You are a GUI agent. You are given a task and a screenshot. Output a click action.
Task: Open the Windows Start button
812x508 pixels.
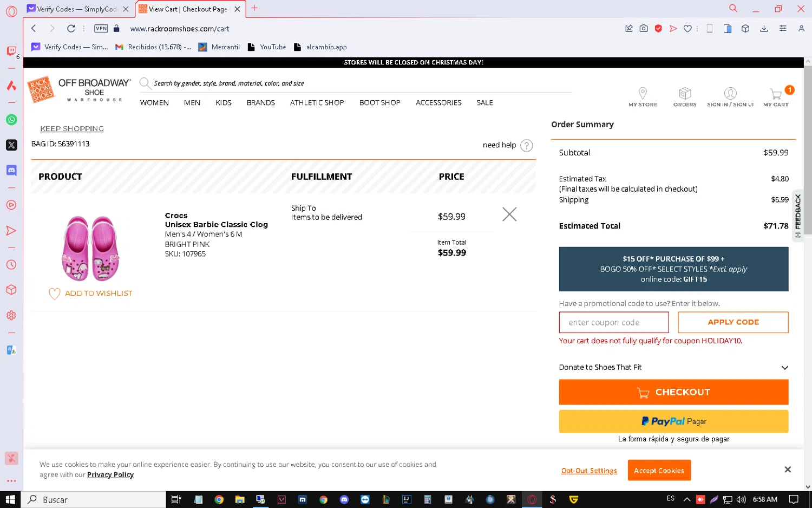click(x=10, y=499)
